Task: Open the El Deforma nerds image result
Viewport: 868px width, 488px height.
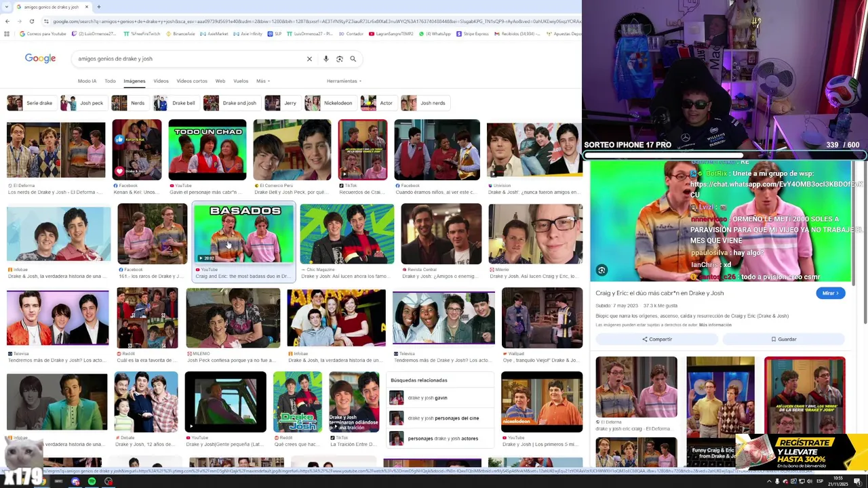Action: [56, 150]
